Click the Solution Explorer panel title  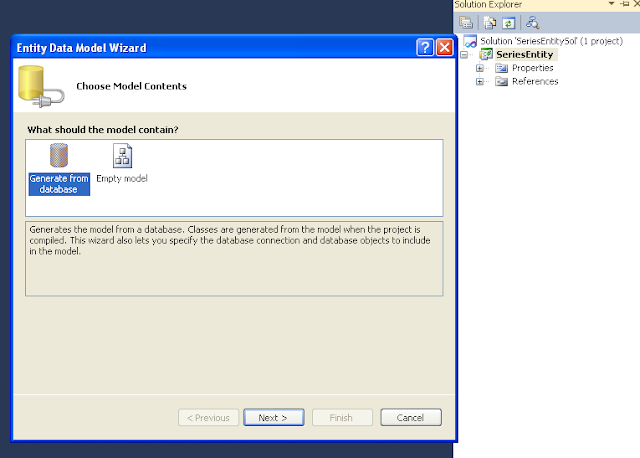[x=488, y=4]
